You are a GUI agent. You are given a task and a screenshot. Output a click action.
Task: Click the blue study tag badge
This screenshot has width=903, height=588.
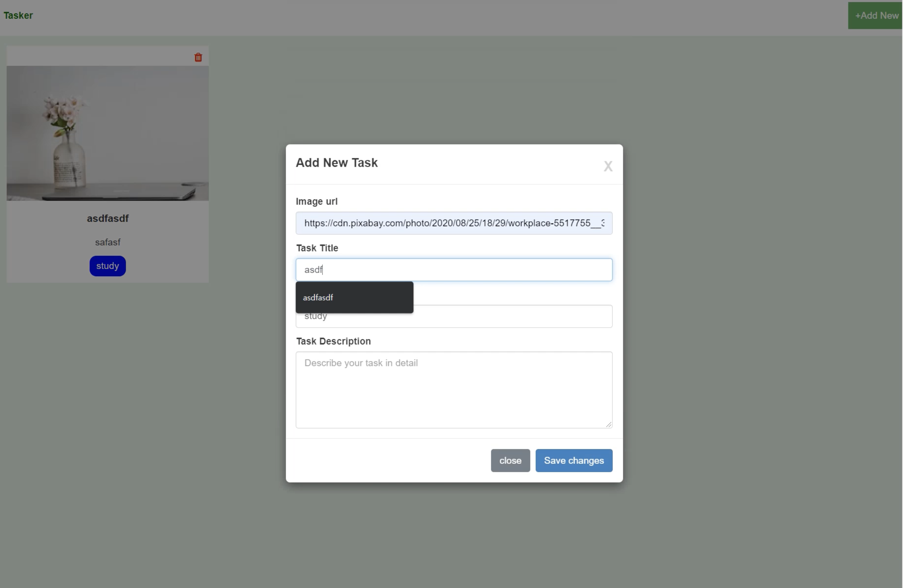107,266
